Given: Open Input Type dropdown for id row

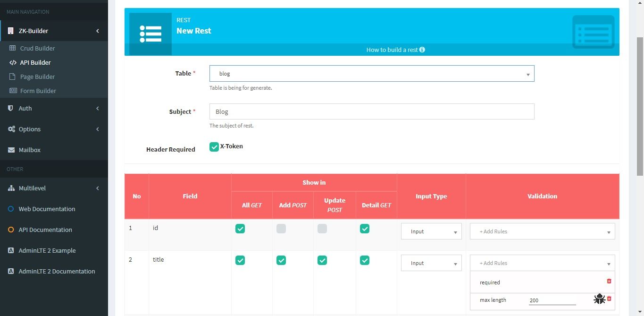Looking at the screenshot, I should 431,231.
